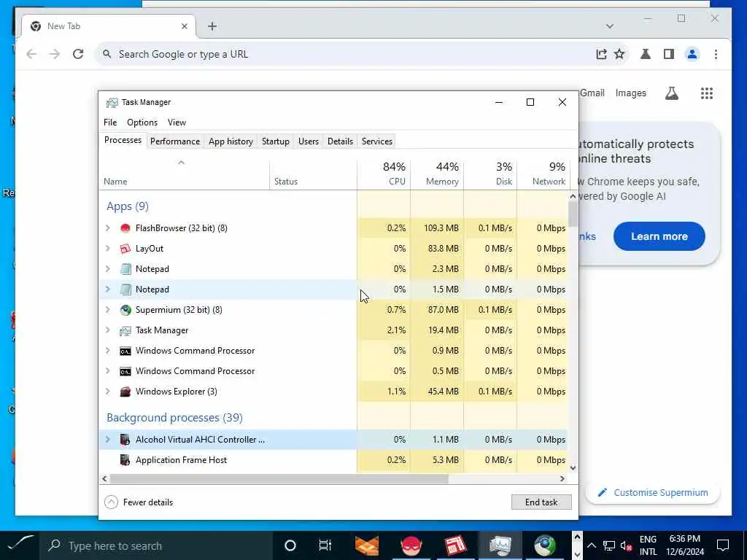Click the browser share page icon
Viewport: 747px width, 560px height.
[x=601, y=54]
